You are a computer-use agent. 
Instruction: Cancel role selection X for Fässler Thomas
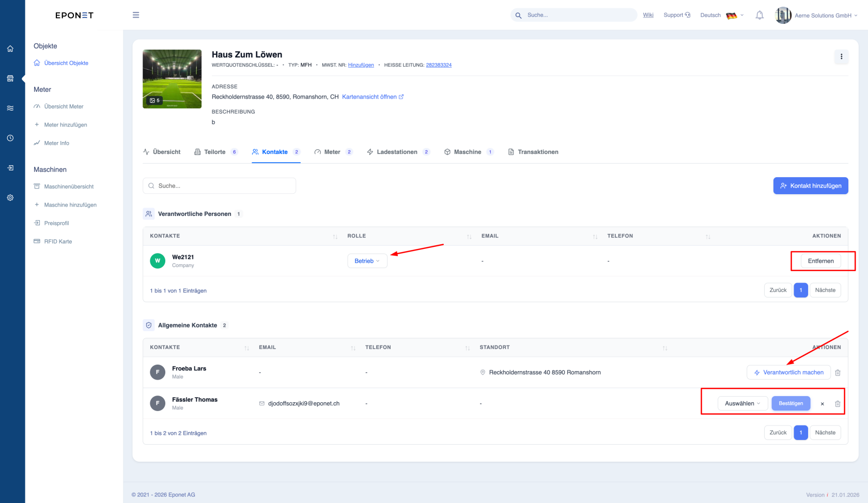pos(822,404)
